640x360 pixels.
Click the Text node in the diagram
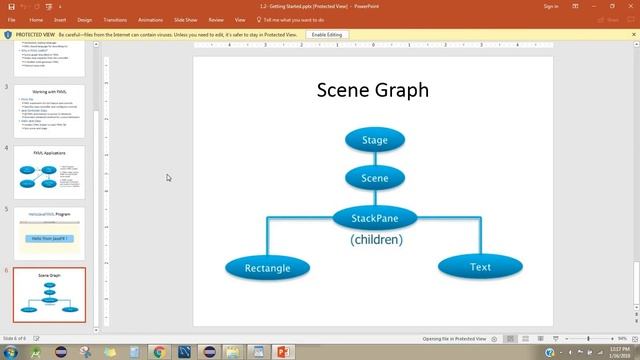tap(480, 267)
